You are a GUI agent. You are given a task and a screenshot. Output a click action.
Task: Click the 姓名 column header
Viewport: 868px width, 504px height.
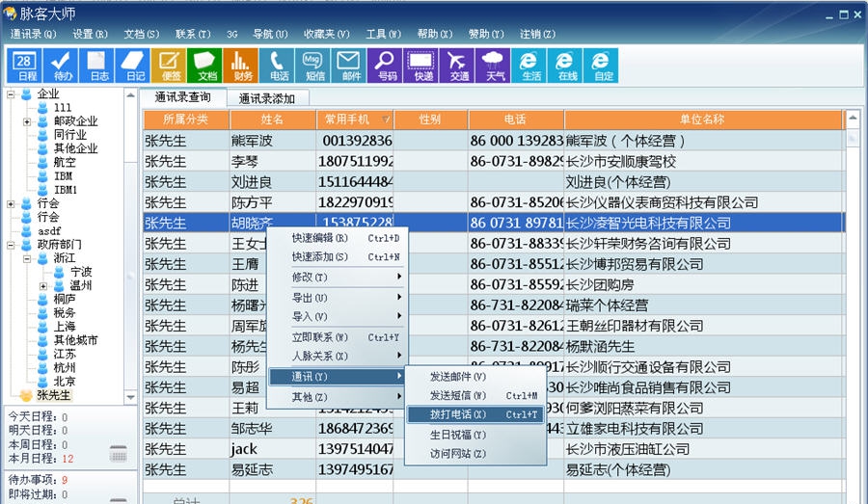[x=272, y=119]
